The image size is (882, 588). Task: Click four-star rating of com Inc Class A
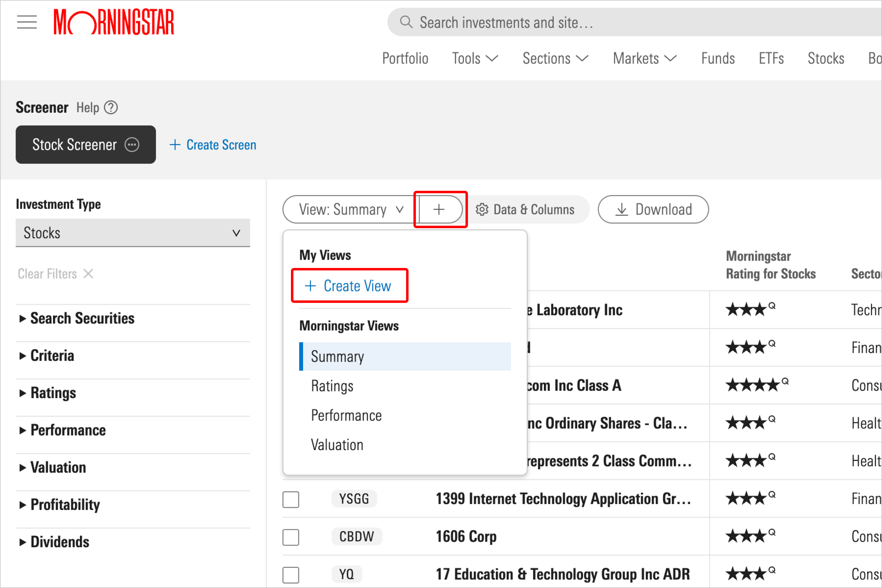[757, 385]
